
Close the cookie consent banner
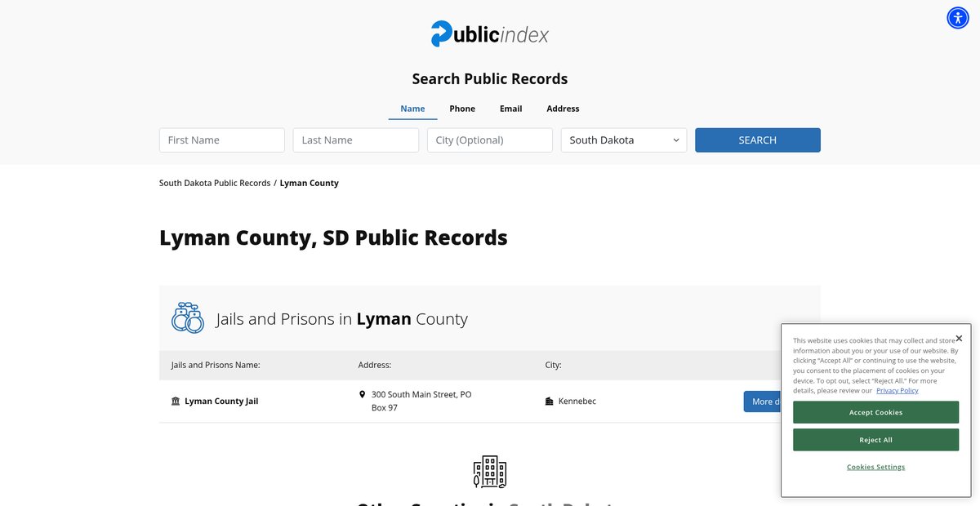pyautogui.click(x=959, y=338)
